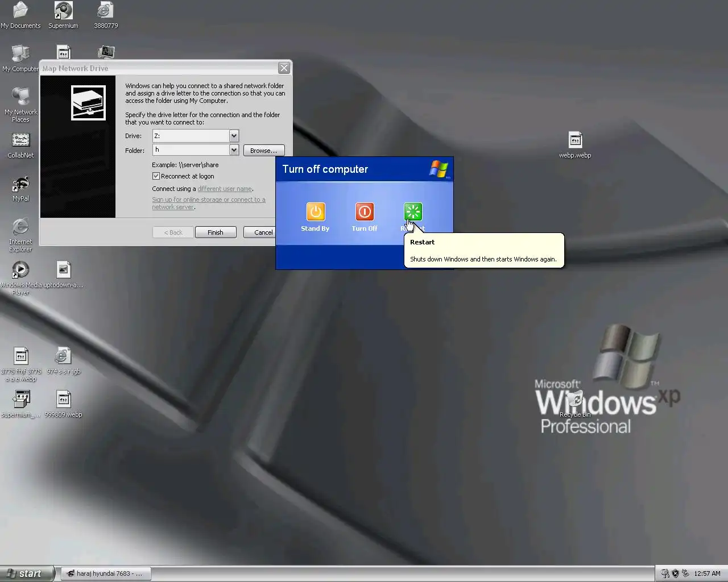Click the Finish button

pyautogui.click(x=216, y=232)
